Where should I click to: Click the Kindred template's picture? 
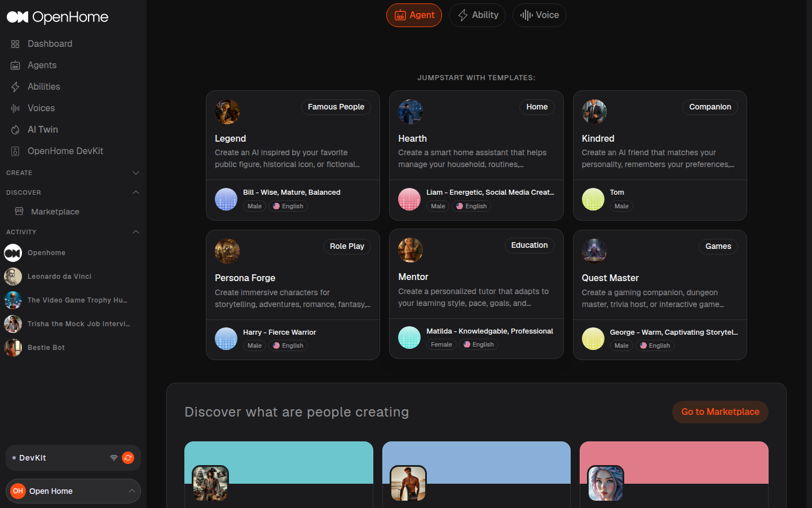click(594, 112)
